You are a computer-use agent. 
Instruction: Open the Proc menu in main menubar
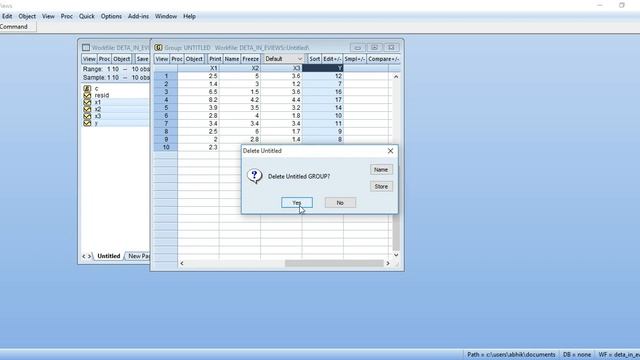[67, 16]
